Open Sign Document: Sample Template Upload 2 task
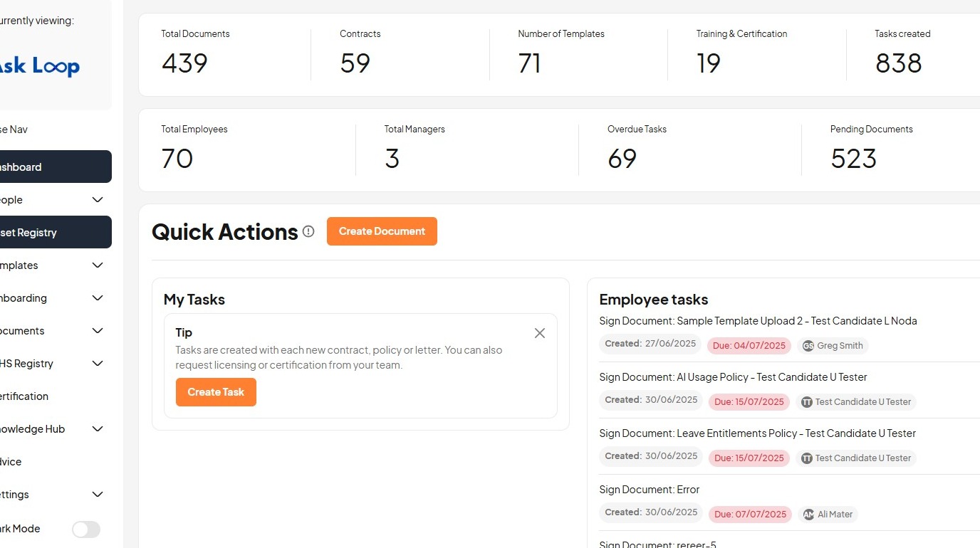Screen dimensions: 980x548 pos(758,321)
